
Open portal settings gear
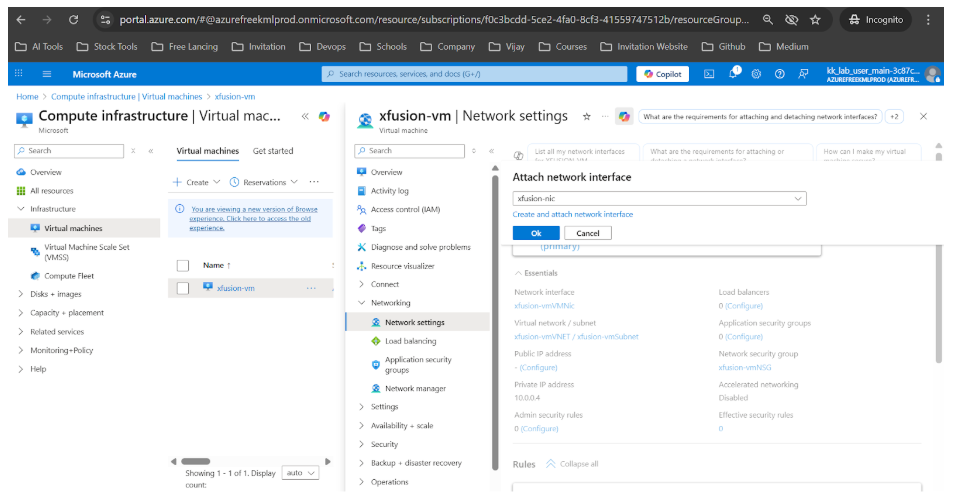pyautogui.click(x=756, y=74)
